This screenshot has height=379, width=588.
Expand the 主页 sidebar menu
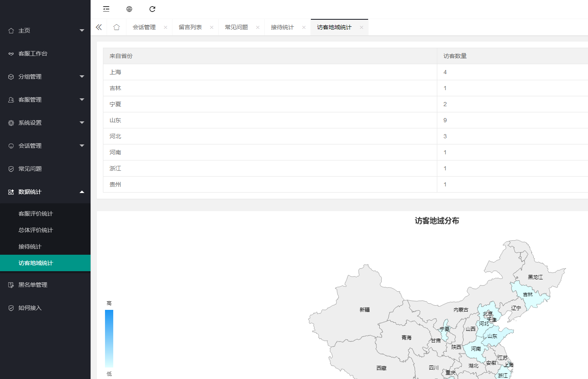pyautogui.click(x=45, y=30)
